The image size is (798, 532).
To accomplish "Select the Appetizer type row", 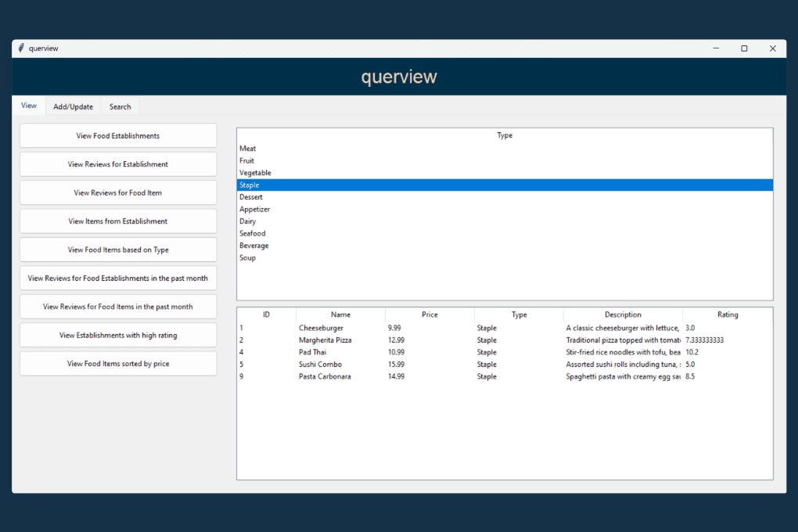I will [x=505, y=209].
